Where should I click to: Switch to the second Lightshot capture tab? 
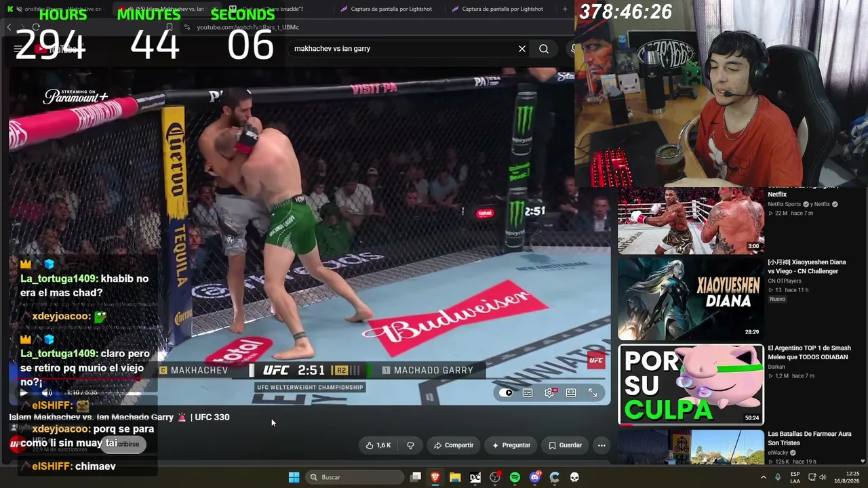499,9
